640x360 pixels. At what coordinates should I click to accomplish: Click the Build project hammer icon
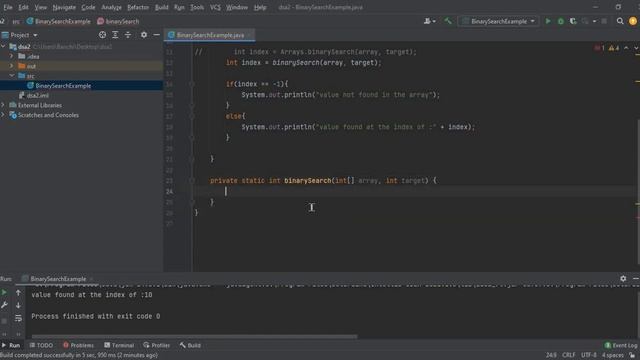(448, 21)
